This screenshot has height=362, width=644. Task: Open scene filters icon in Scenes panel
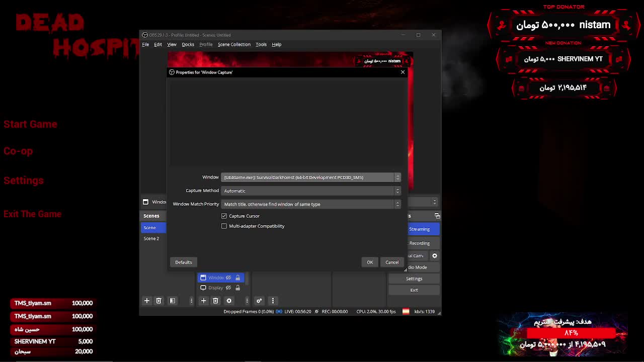pos(172,301)
